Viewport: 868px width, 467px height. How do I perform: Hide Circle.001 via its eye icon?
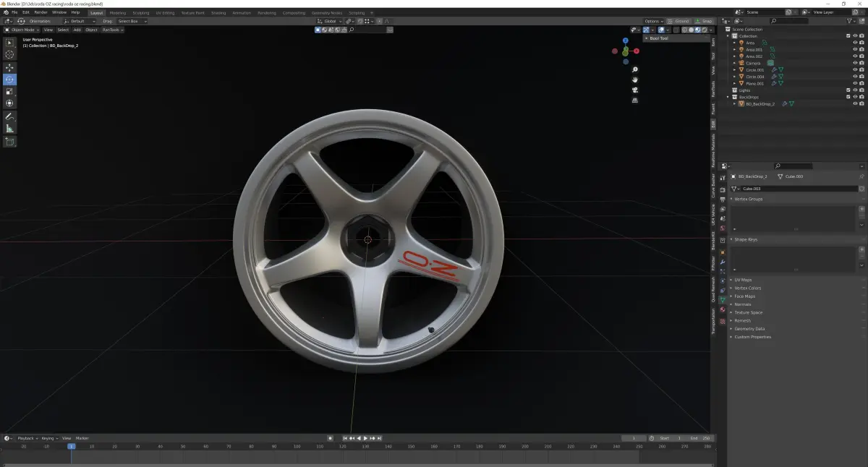pyautogui.click(x=855, y=70)
